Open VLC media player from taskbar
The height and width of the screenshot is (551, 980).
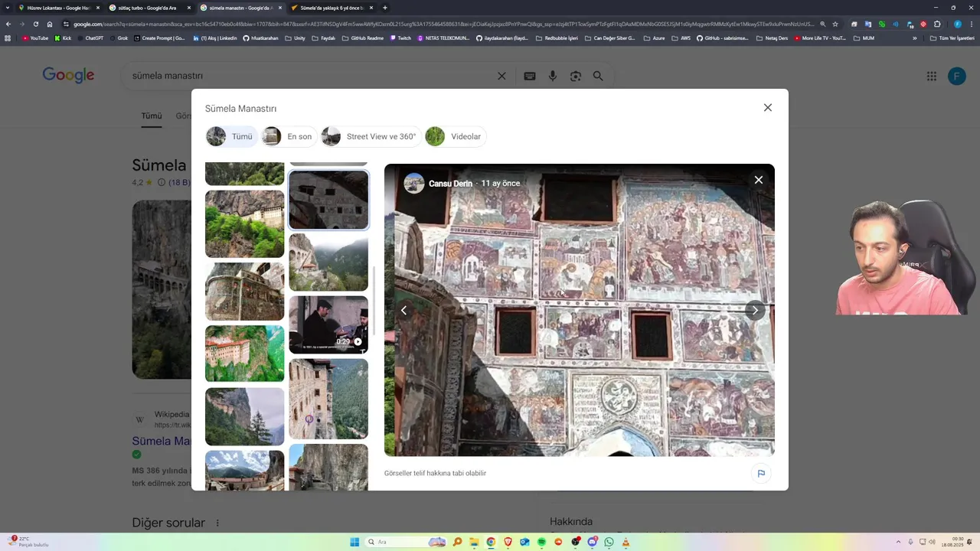click(x=626, y=542)
